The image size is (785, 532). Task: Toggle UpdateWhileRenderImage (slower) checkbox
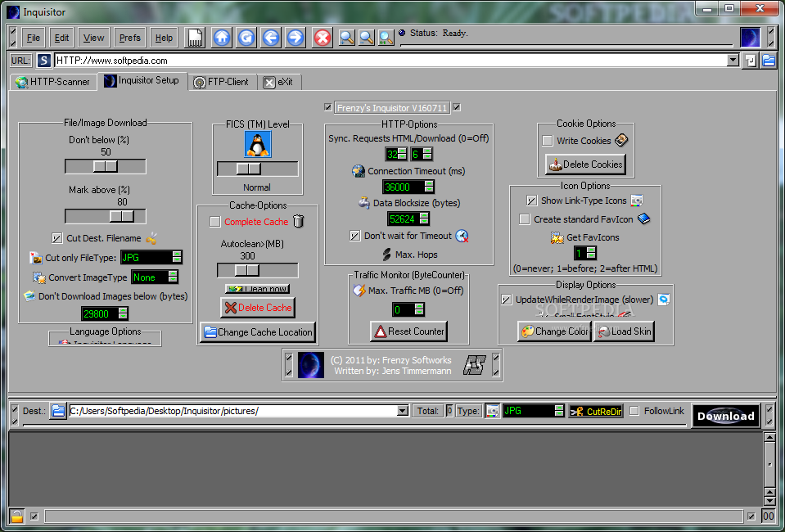pyautogui.click(x=506, y=300)
